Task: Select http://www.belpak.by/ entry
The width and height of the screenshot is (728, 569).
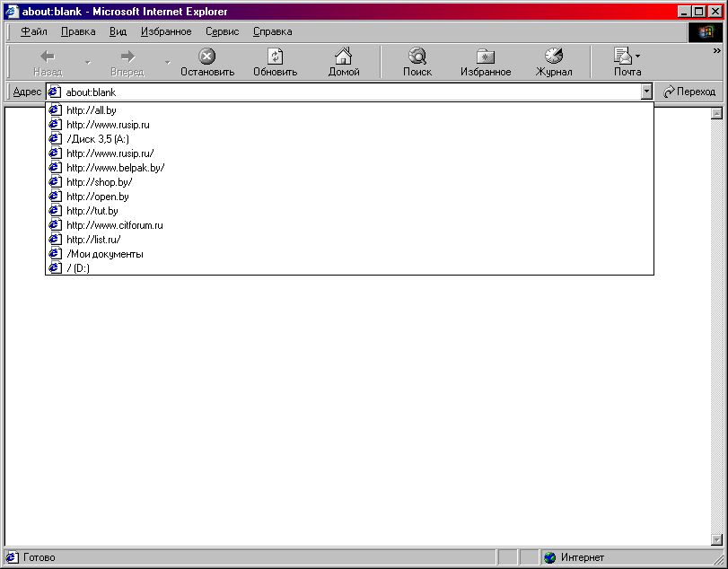Action: (349, 168)
